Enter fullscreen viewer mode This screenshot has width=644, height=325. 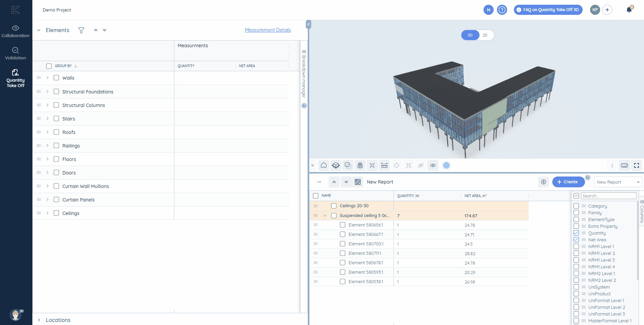(637, 165)
